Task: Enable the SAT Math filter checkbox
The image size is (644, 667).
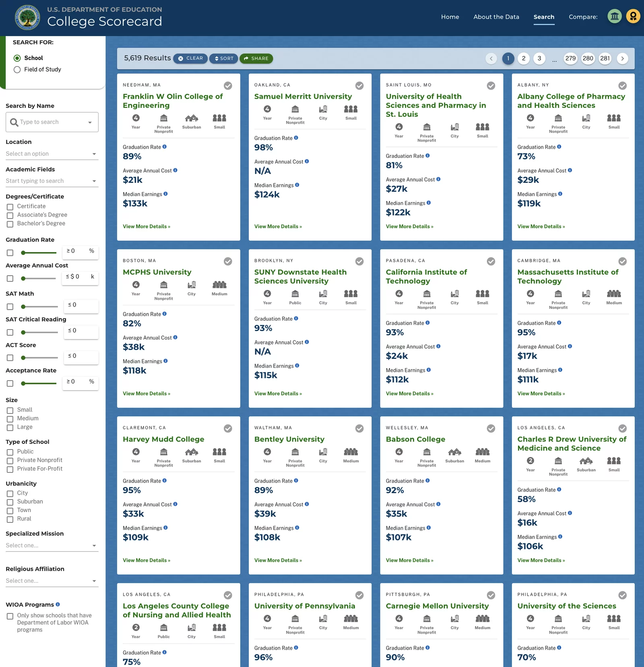Action: pos(10,307)
